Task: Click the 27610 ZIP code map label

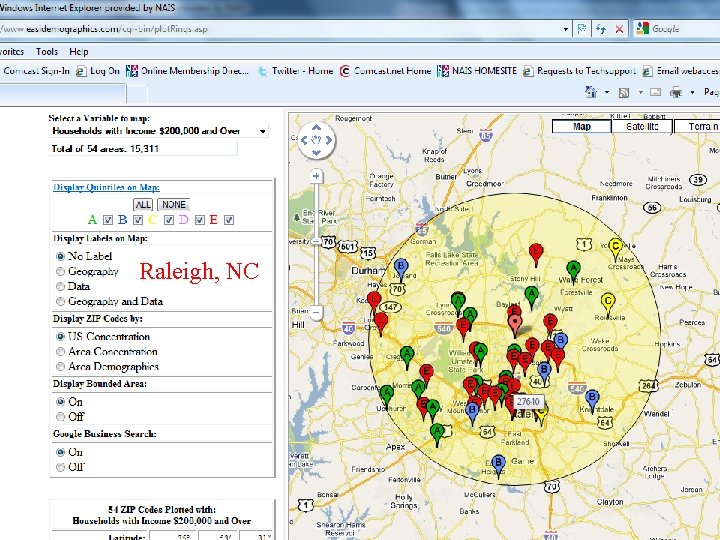Action: coord(528,401)
